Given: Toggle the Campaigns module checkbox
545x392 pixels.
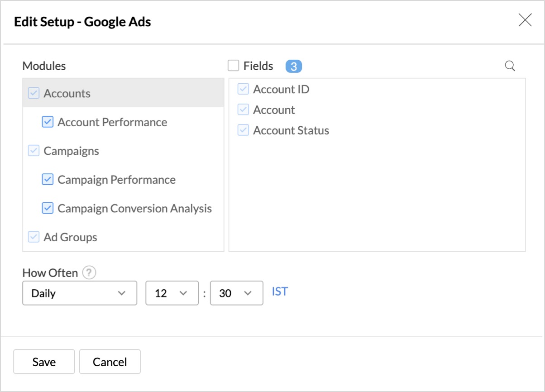Looking at the screenshot, I should click(x=34, y=151).
